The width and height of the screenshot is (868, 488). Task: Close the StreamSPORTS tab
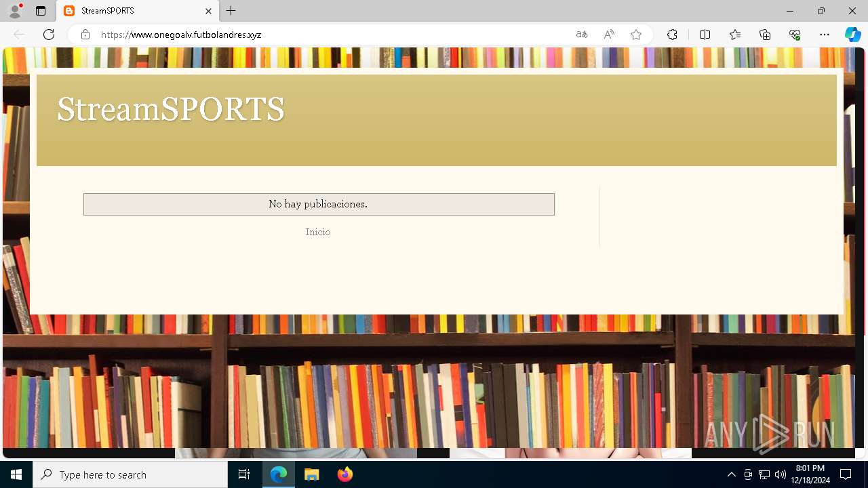[x=208, y=11]
